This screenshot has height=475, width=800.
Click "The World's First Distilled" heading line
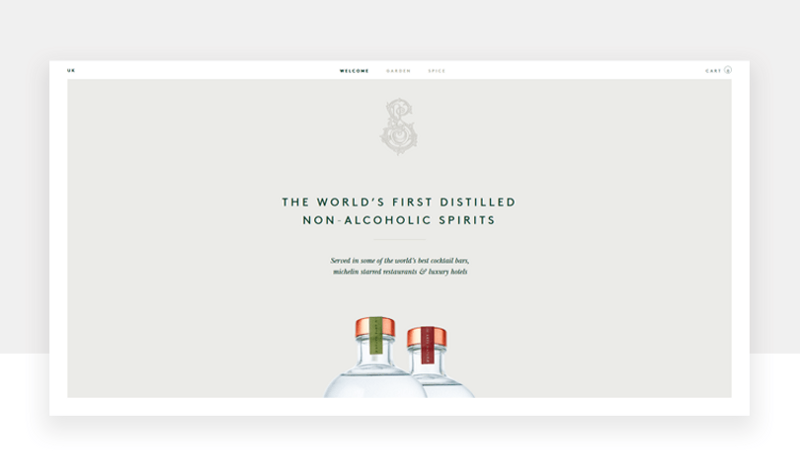[x=399, y=202]
